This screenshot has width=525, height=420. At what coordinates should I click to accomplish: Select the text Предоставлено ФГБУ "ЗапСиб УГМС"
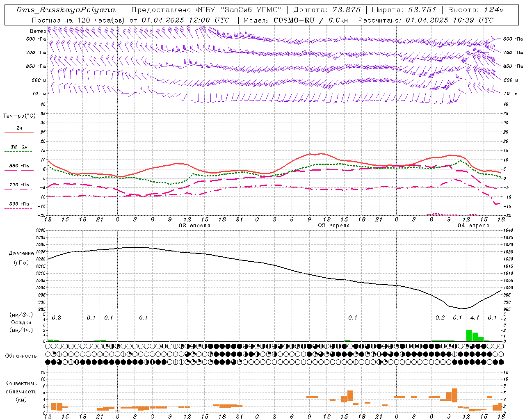click(x=207, y=10)
